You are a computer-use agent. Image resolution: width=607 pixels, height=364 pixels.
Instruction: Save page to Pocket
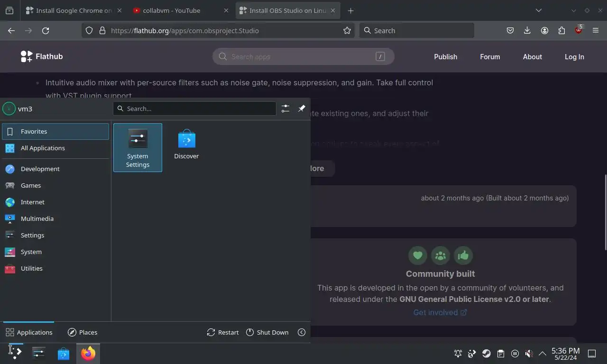pos(510,30)
